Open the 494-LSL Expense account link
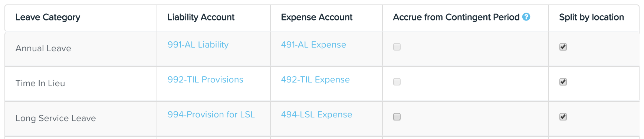 pyautogui.click(x=316, y=114)
